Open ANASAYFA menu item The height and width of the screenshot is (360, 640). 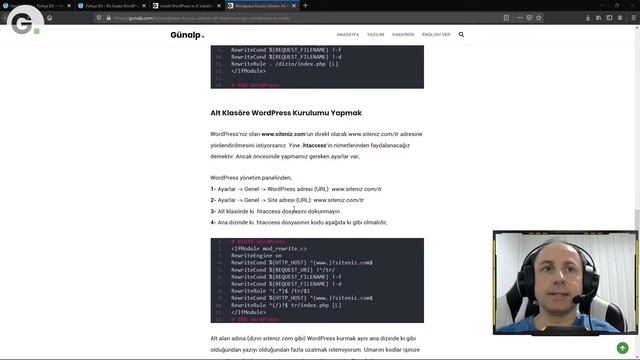pyautogui.click(x=348, y=35)
